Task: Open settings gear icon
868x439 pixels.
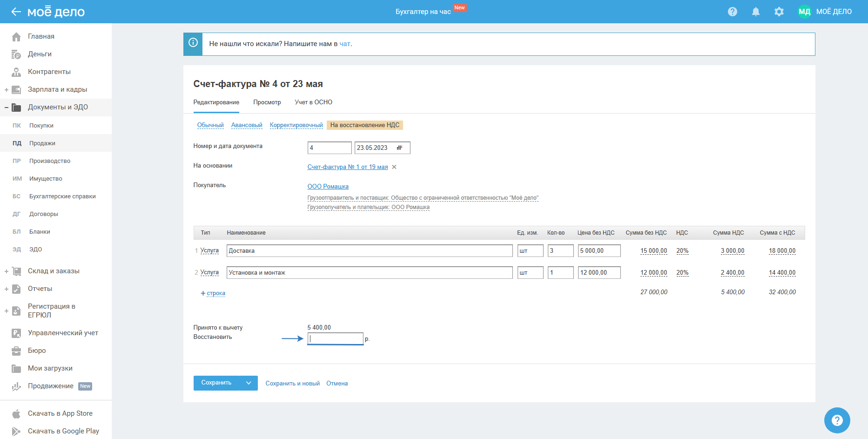Action: 779,12
